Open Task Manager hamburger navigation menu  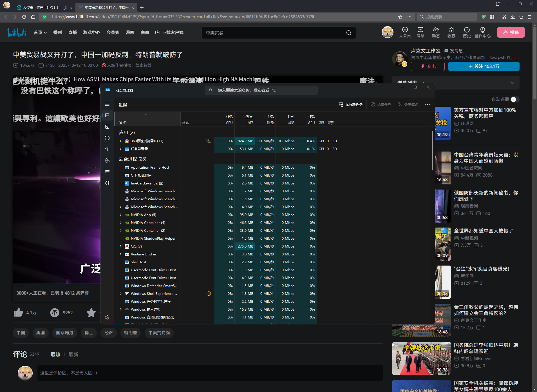107,104
